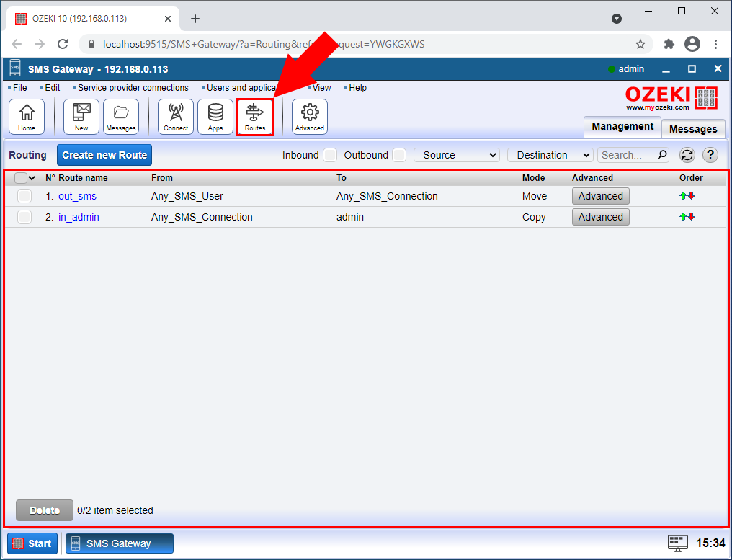Screen dimensions: 732x560
Task: Close the OZEKI 10 browser tab
Action: pyautogui.click(x=168, y=19)
